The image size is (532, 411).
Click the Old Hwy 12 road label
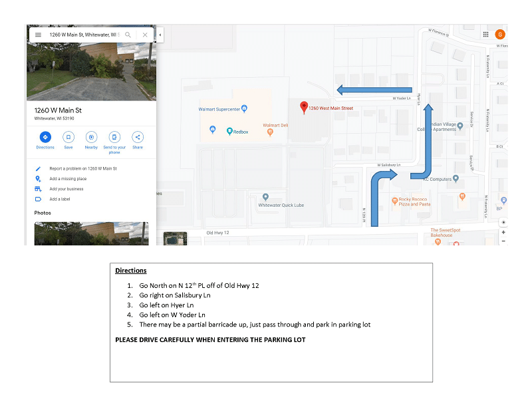(x=218, y=233)
